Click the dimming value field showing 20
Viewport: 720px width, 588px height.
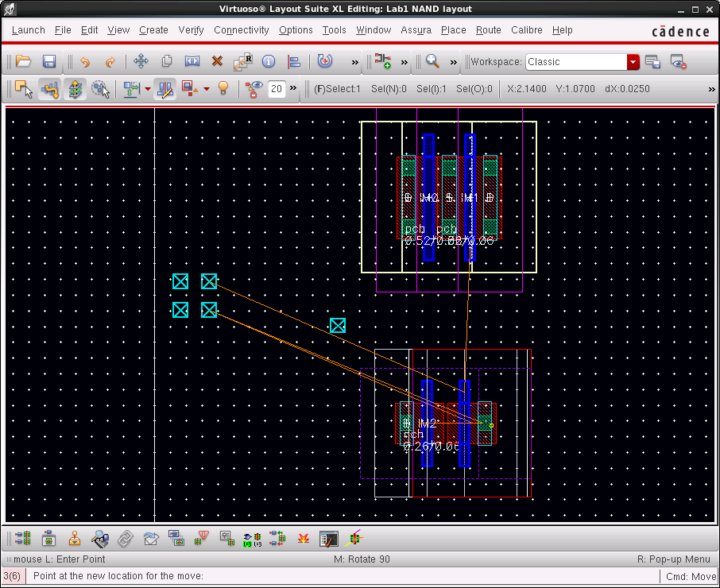coord(277,88)
